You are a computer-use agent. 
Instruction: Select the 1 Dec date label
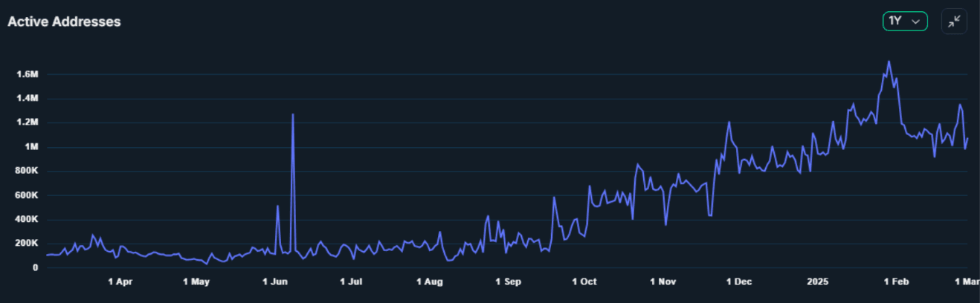click(739, 282)
